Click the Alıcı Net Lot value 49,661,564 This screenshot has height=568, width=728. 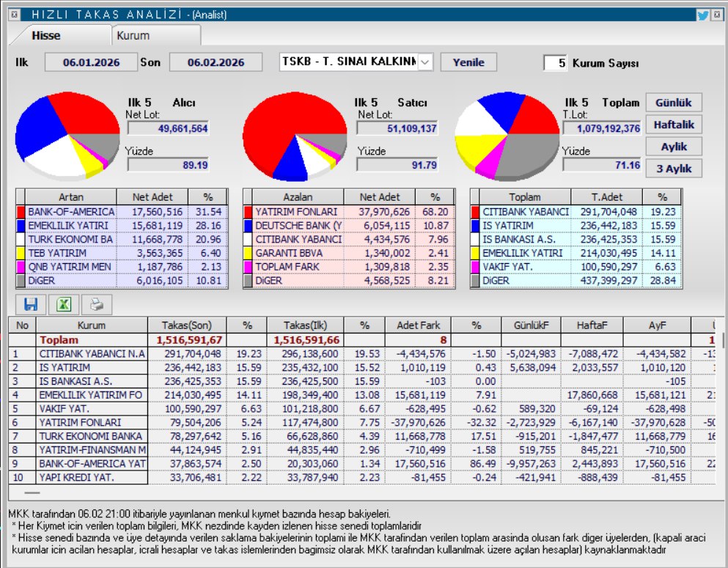[168, 128]
